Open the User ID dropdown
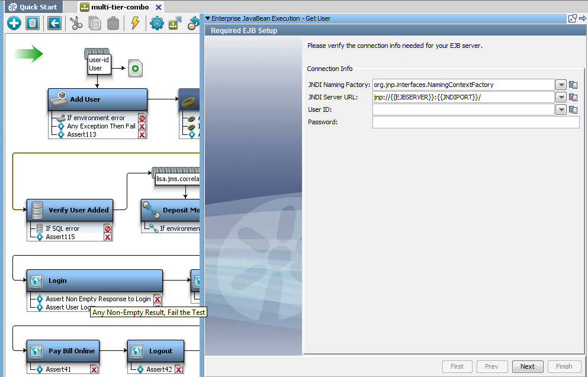This screenshot has width=588, height=377. click(561, 110)
